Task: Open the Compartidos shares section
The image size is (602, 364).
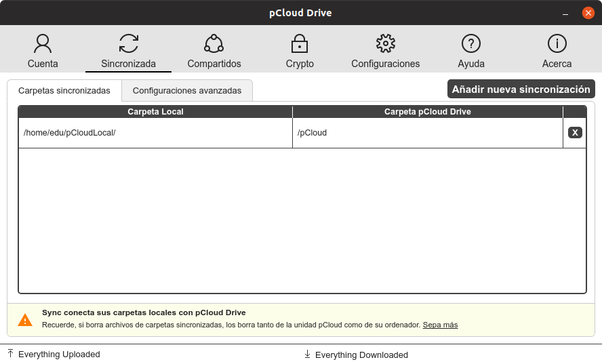Action: tap(214, 51)
